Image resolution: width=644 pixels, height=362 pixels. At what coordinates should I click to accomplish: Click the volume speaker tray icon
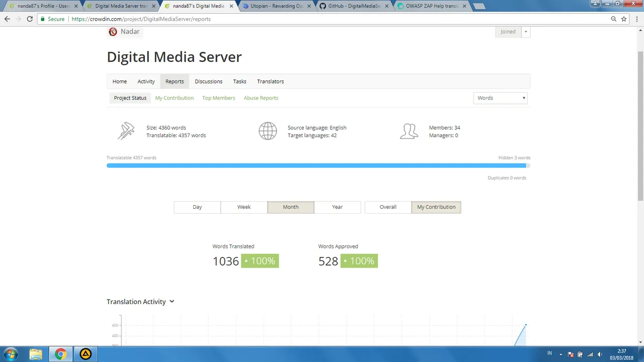[x=600, y=354]
